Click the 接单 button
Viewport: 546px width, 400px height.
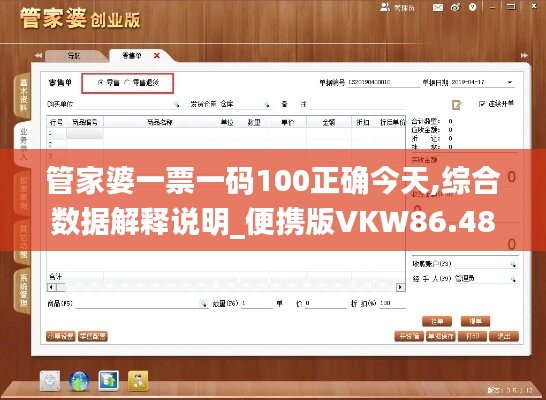(x=475, y=321)
